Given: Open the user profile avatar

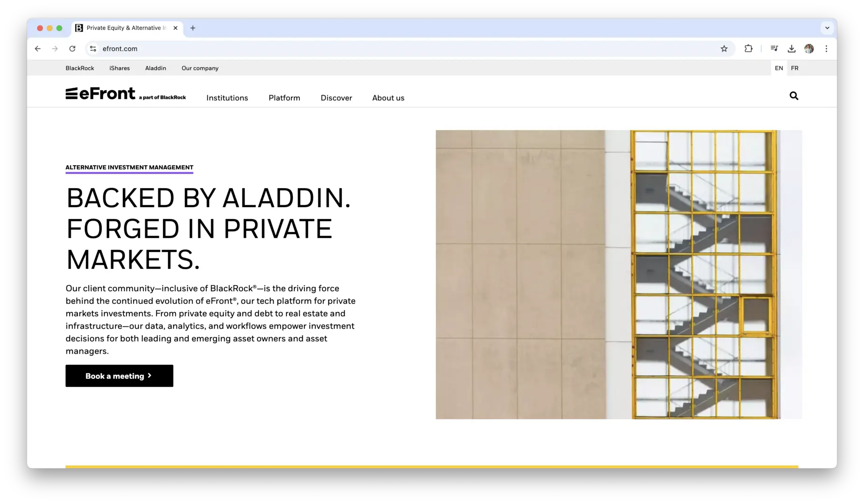Looking at the screenshot, I should [809, 49].
